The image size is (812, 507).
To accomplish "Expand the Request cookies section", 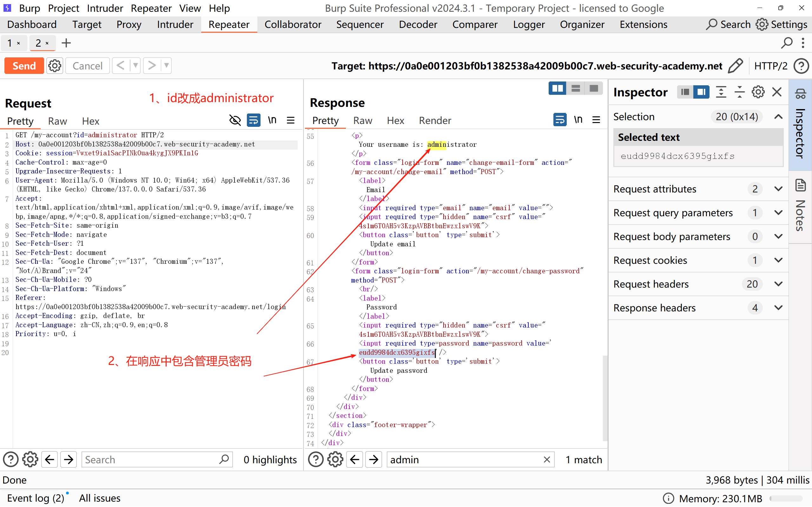I will click(x=778, y=260).
